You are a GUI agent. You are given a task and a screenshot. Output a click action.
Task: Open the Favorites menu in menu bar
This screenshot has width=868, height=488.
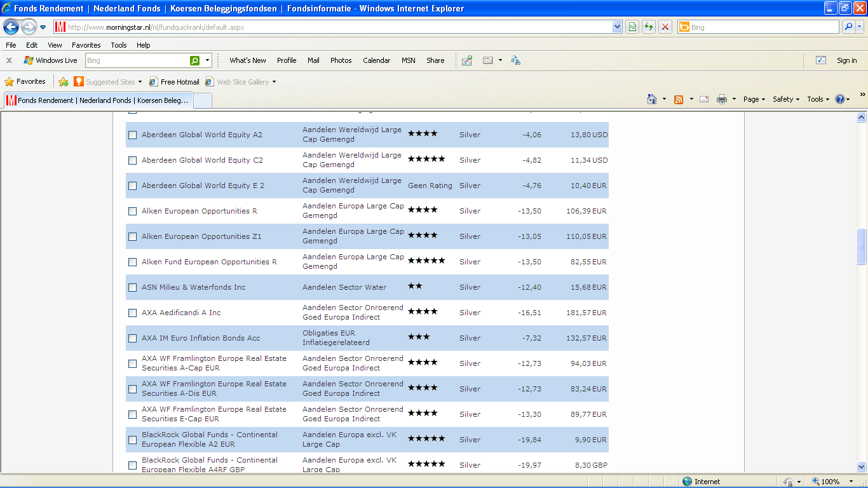click(x=86, y=45)
